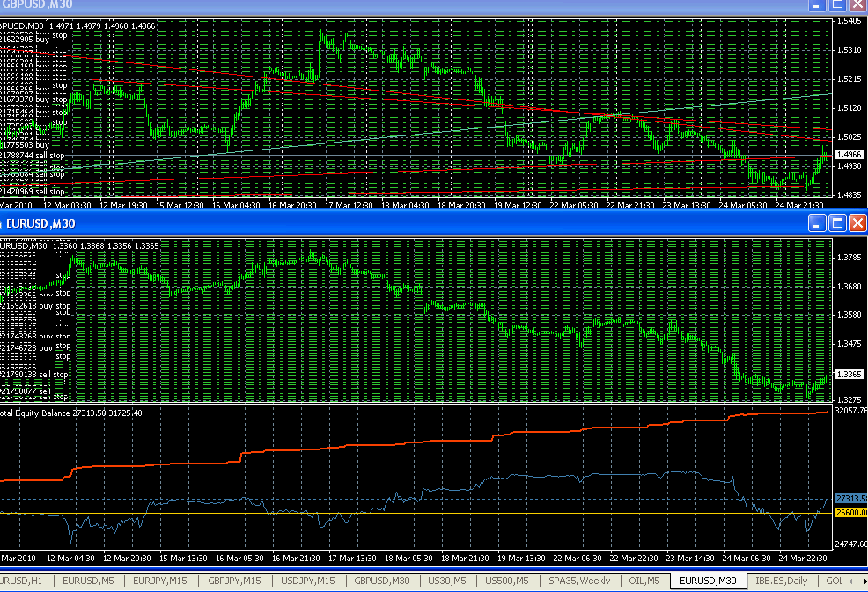Click the active EURUSD,M30 bottom tab

point(708,581)
